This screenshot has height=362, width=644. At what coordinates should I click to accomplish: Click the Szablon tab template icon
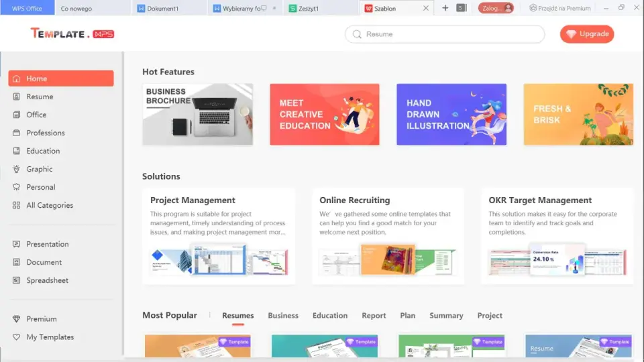(368, 8)
